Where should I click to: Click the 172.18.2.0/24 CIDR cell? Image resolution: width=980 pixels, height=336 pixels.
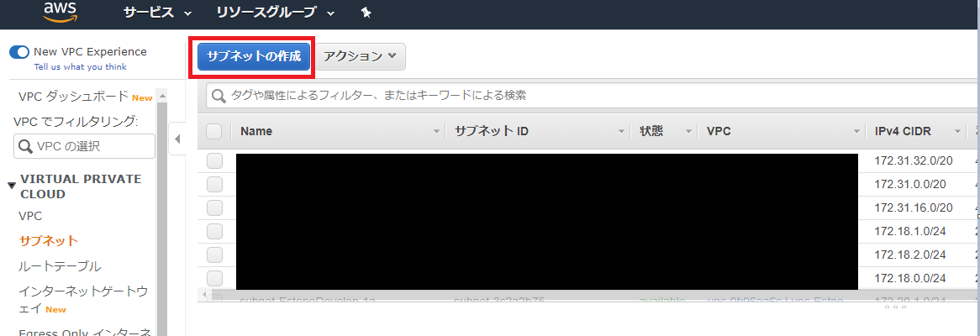(x=910, y=255)
